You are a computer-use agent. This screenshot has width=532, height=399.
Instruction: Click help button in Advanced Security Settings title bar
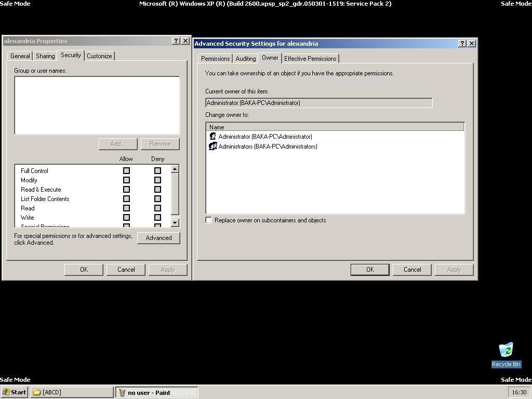(462, 44)
